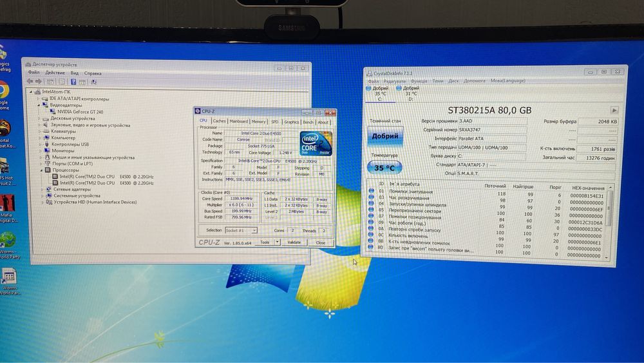Click the SMART list vertical scrollbar in CrystalDiskInfo
This screenshot has width=644, height=363.
click(609, 222)
